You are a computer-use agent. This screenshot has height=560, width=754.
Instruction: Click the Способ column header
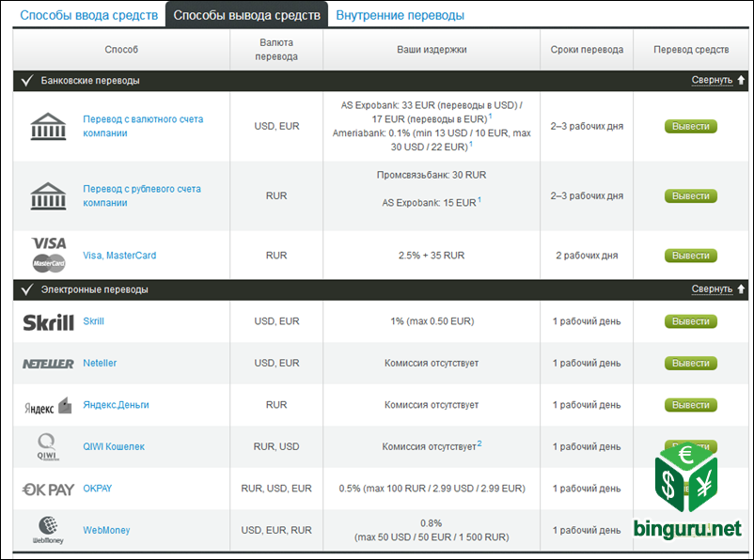121,50
